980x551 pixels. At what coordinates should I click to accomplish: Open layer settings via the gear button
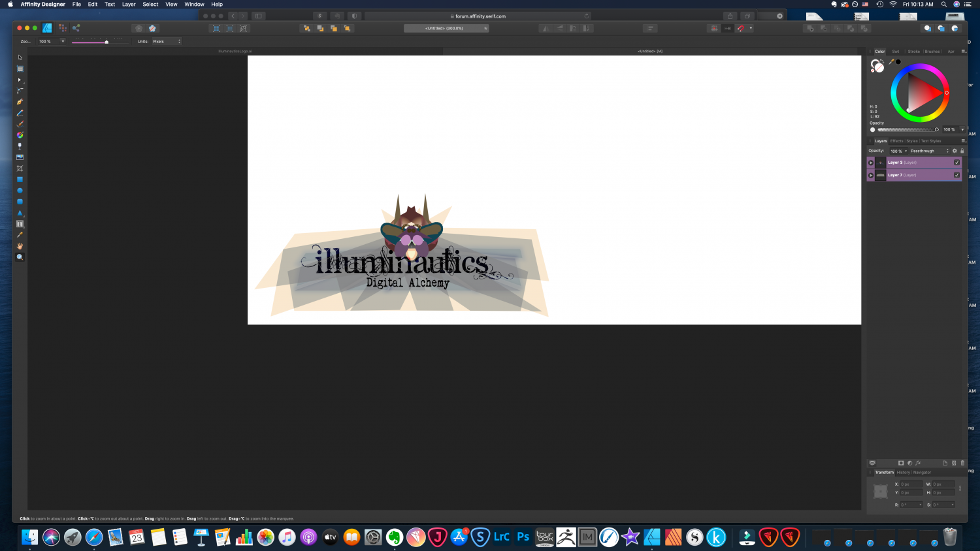tap(955, 151)
